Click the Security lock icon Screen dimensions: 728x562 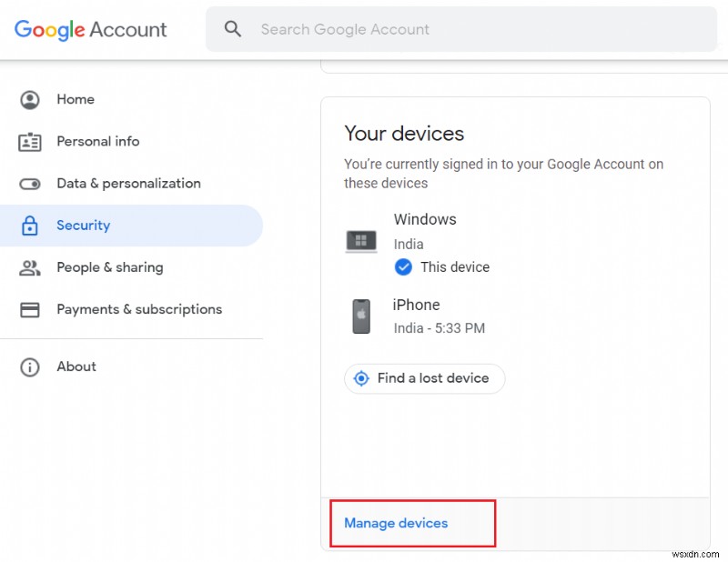point(30,225)
